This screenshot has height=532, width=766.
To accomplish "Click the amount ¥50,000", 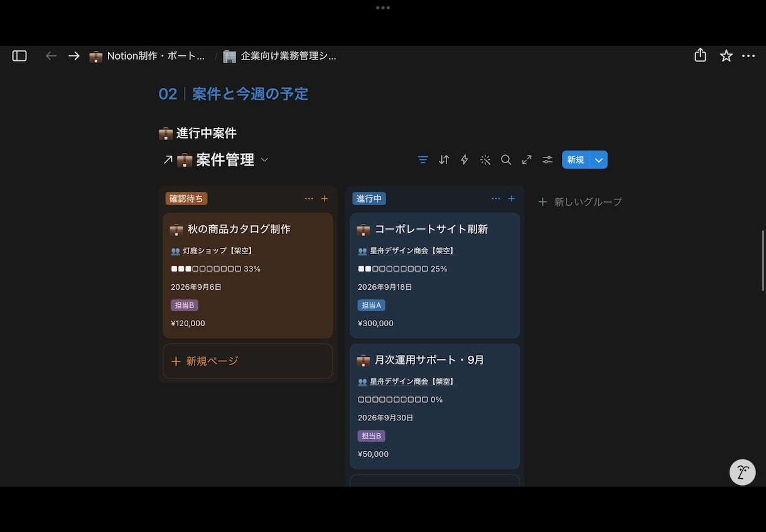I will click(x=373, y=454).
